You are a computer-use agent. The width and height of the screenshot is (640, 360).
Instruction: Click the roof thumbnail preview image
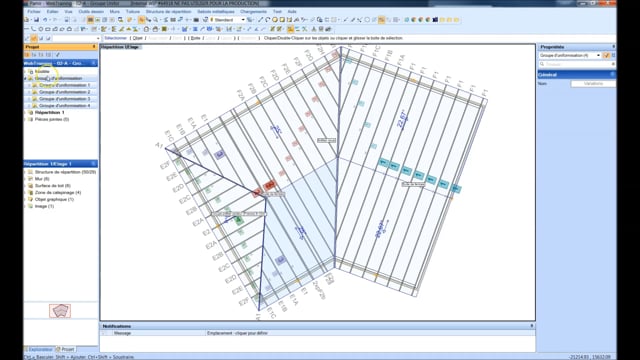(x=60, y=311)
